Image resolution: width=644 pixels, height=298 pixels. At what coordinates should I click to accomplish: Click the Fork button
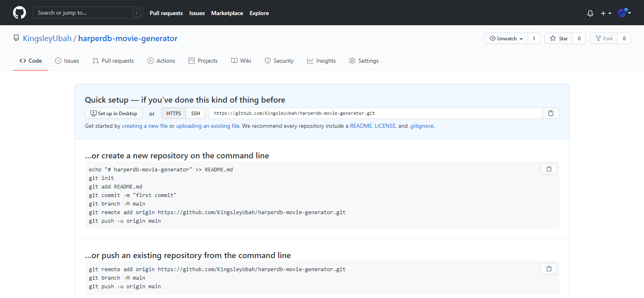pyautogui.click(x=604, y=38)
